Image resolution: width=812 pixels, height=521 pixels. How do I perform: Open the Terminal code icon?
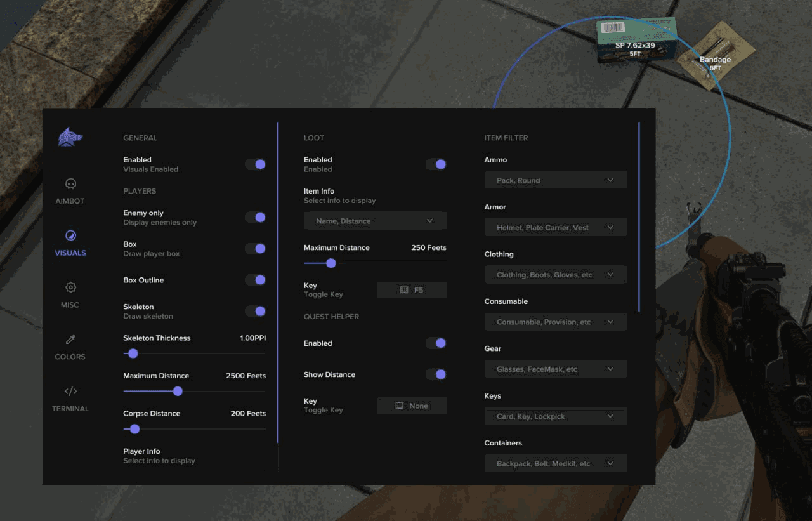click(70, 391)
